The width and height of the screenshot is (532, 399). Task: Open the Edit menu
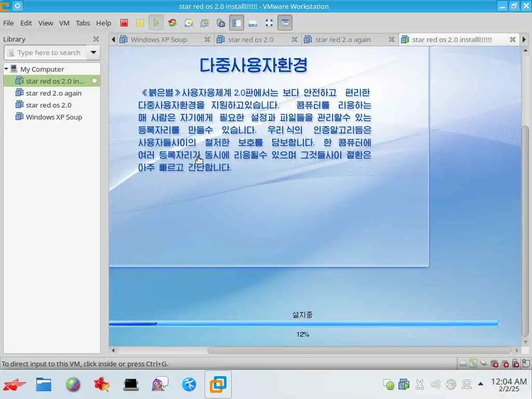tap(26, 23)
